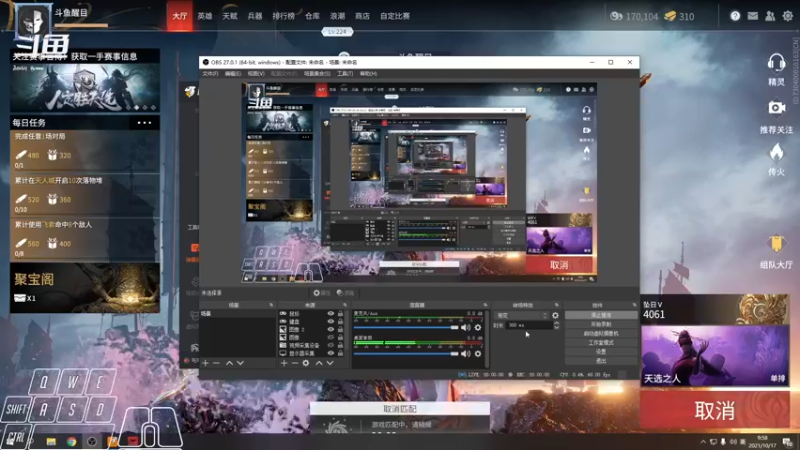Switch to the 英雄 tab in game
This screenshot has height=450, width=800.
click(x=205, y=16)
